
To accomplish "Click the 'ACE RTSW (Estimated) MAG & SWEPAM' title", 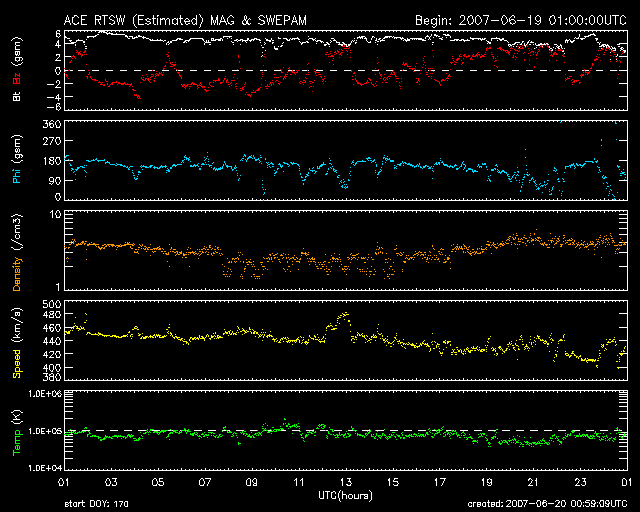I will pyautogui.click(x=185, y=20).
